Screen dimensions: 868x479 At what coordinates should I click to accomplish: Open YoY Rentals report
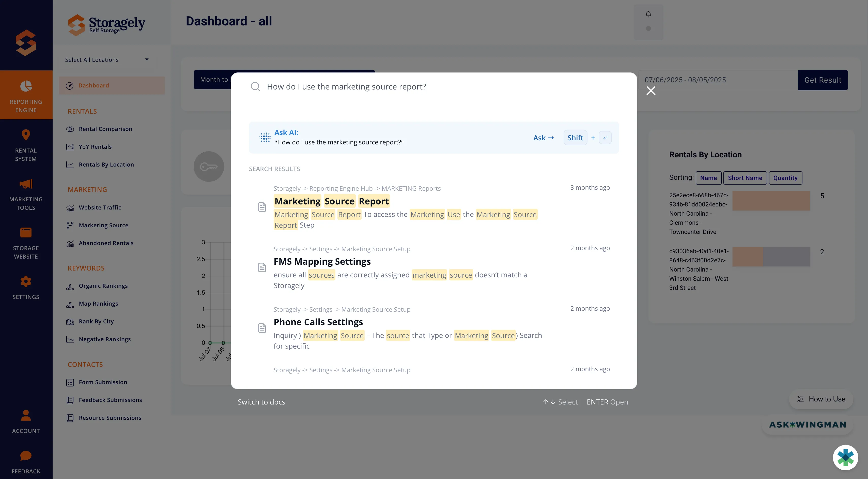[95, 147]
